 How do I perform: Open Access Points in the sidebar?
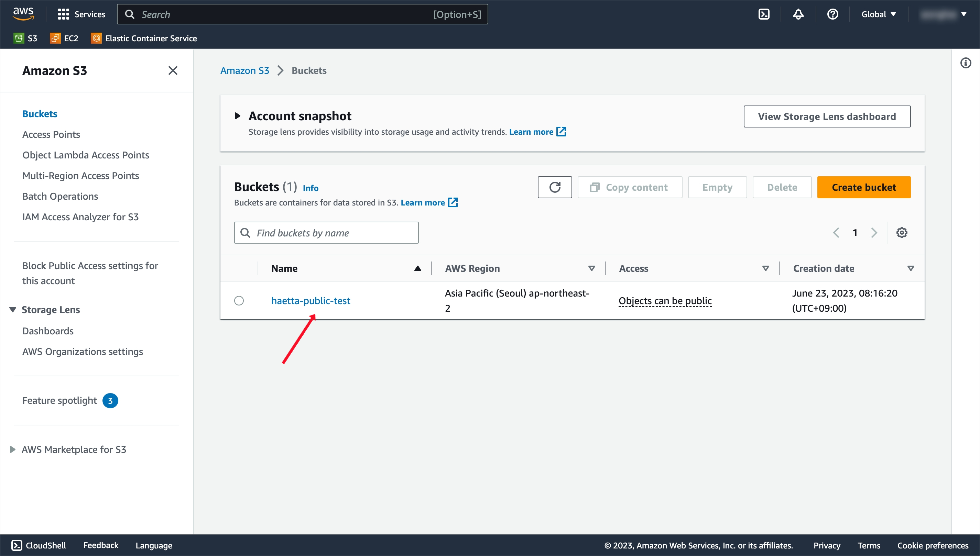click(51, 134)
